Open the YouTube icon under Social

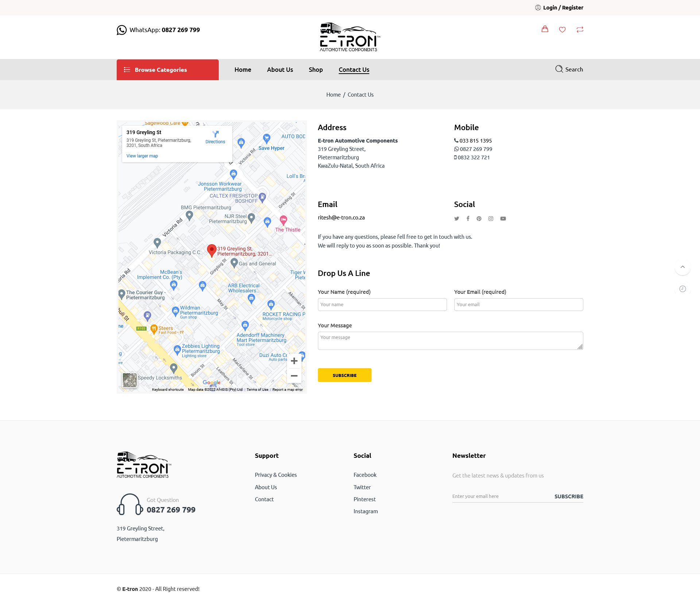pyautogui.click(x=503, y=219)
